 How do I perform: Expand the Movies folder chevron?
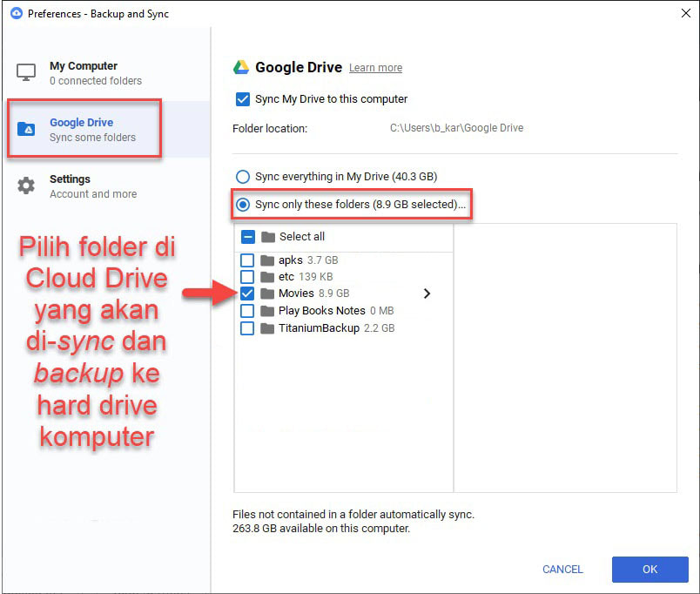pos(427,294)
